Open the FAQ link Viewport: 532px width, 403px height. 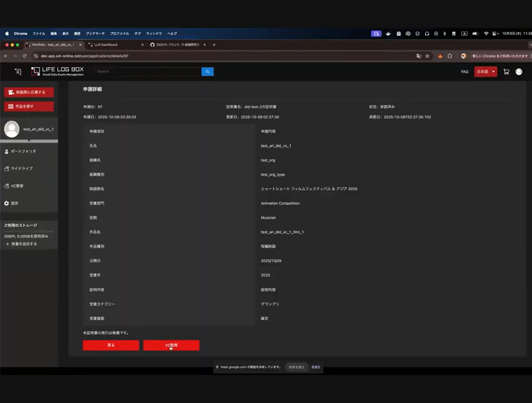(x=464, y=72)
